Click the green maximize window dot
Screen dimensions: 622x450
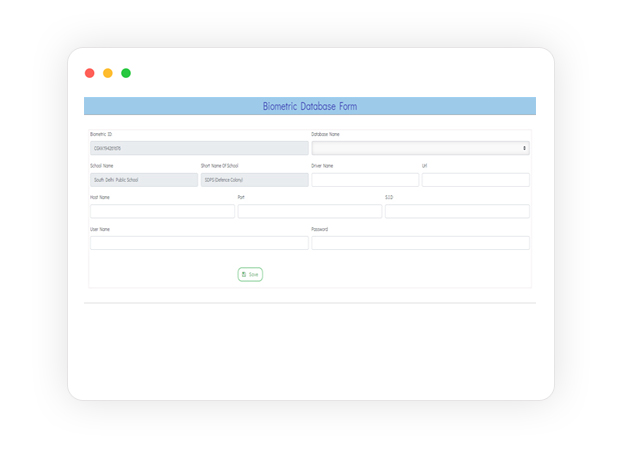click(x=126, y=73)
